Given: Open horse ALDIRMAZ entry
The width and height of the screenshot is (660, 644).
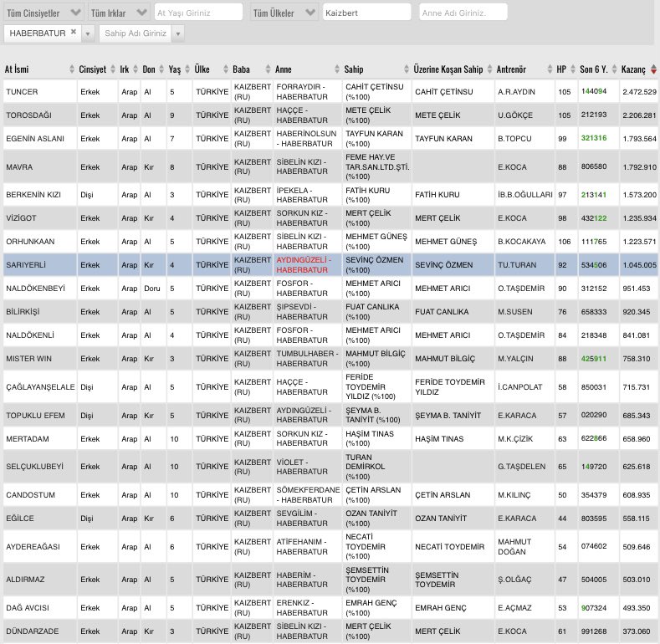Looking at the screenshot, I should (x=25, y=580).
